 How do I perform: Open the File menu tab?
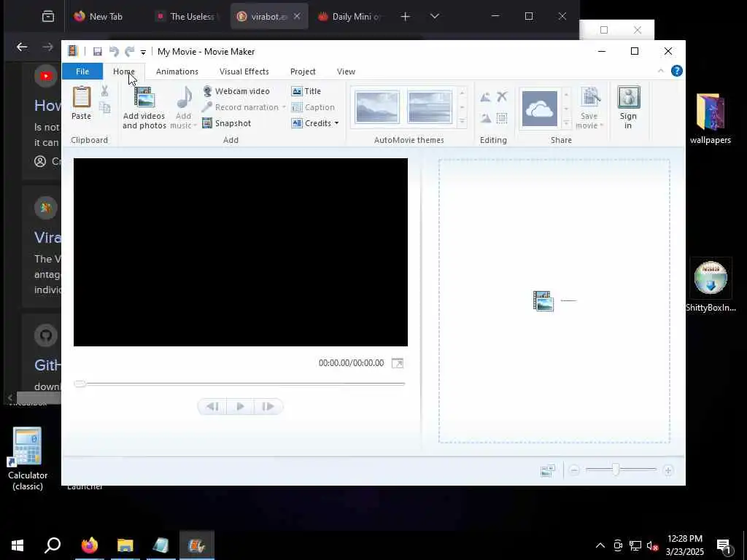[x=82, y=71]
